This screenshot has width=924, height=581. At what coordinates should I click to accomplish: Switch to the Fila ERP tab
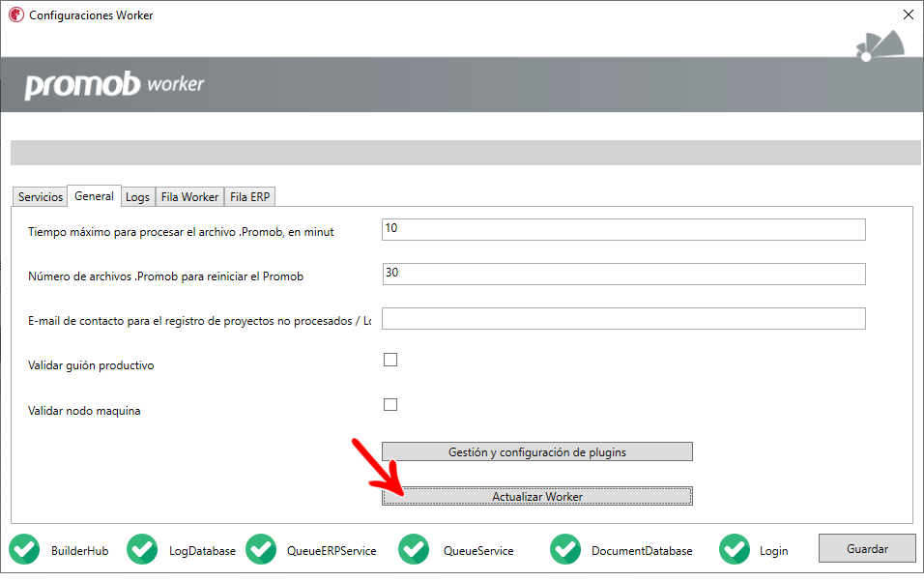[250, 197]
